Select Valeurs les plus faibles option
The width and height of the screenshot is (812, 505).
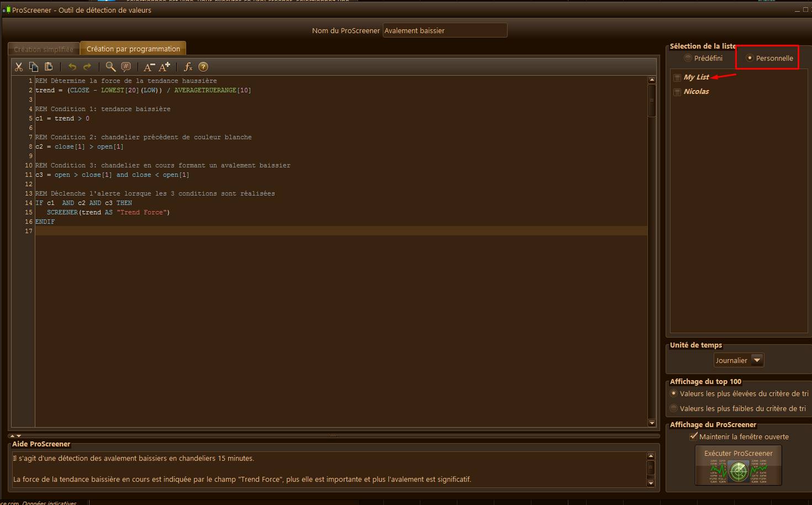673,408
